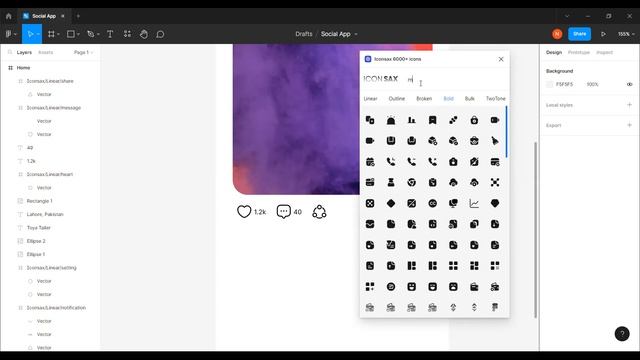Pick the bookmark icon in Iconsax

432,120
